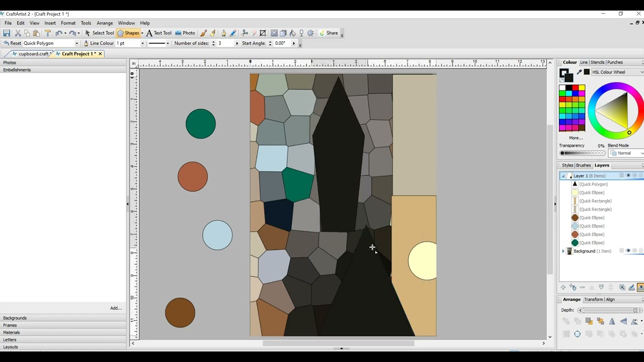Pick the red swatch in the palette
This screenshot has width=644, height=362.
[575, 88]
